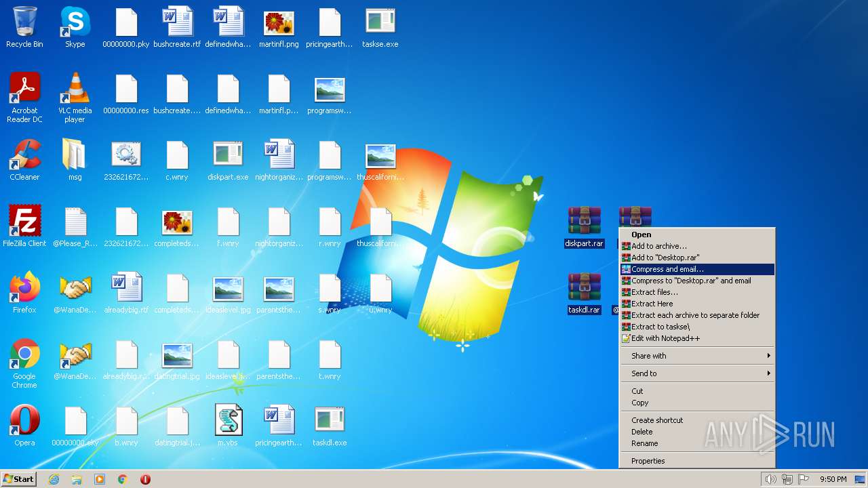Choose Cut in the context menu
The width and height of the screenshot is (868, 488).
[x=696, y=391]
